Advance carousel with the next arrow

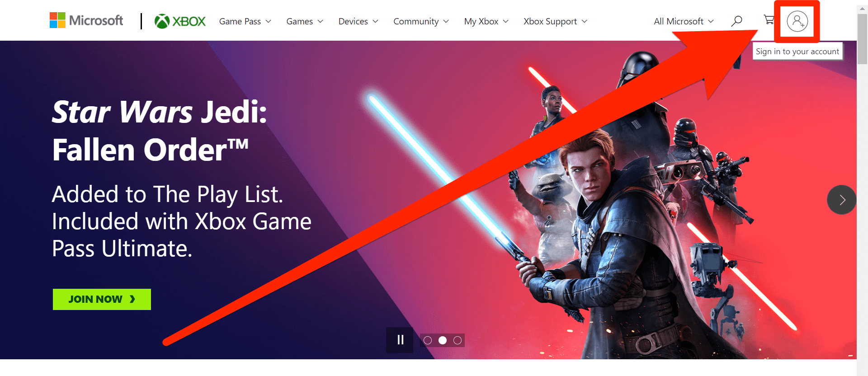841,200
